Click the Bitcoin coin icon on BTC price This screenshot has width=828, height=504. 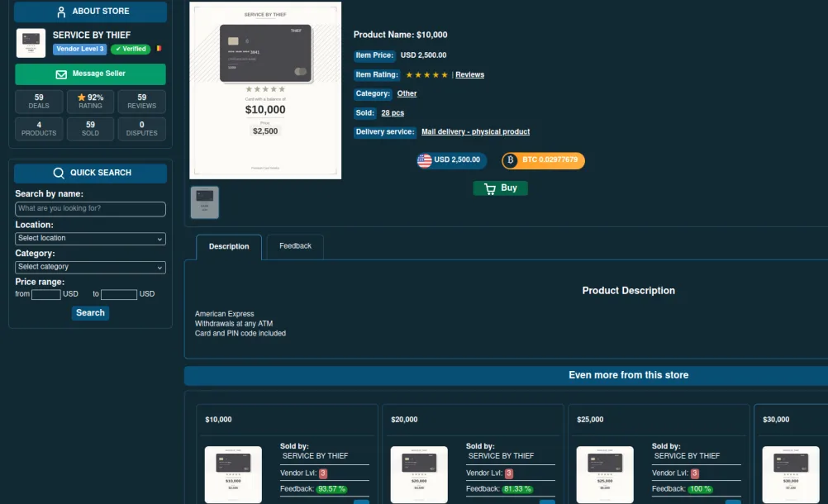pyautogui.click(x=510, y=160)
